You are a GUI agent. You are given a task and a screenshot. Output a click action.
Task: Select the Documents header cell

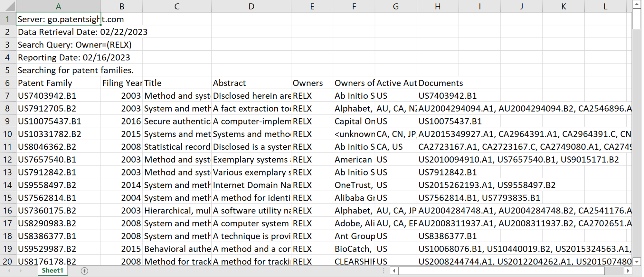point(438,83)
